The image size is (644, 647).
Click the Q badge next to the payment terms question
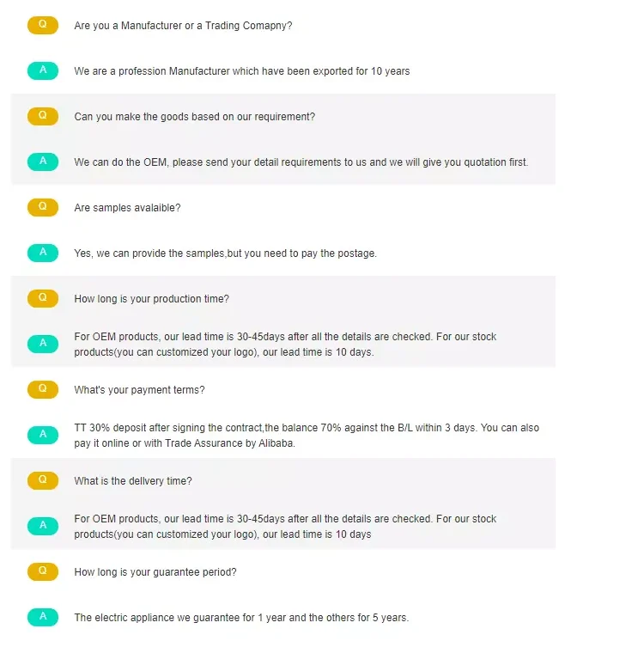click(43, 389)
